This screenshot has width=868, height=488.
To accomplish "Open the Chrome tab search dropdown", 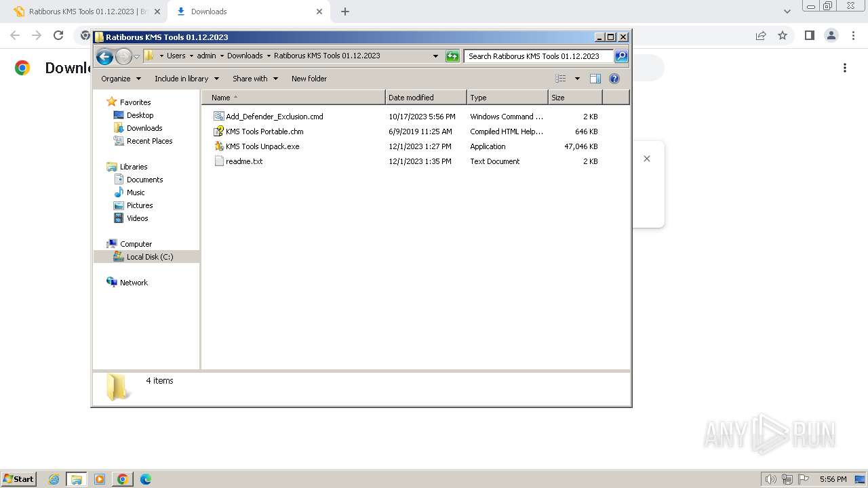I will pyautogui.click(x=787, y=12).
